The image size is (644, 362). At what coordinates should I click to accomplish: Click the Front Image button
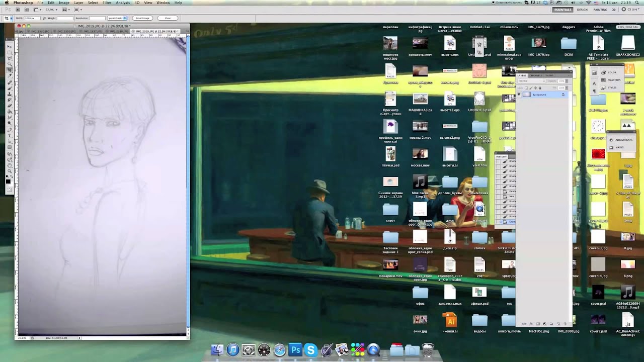coord(142,18)
